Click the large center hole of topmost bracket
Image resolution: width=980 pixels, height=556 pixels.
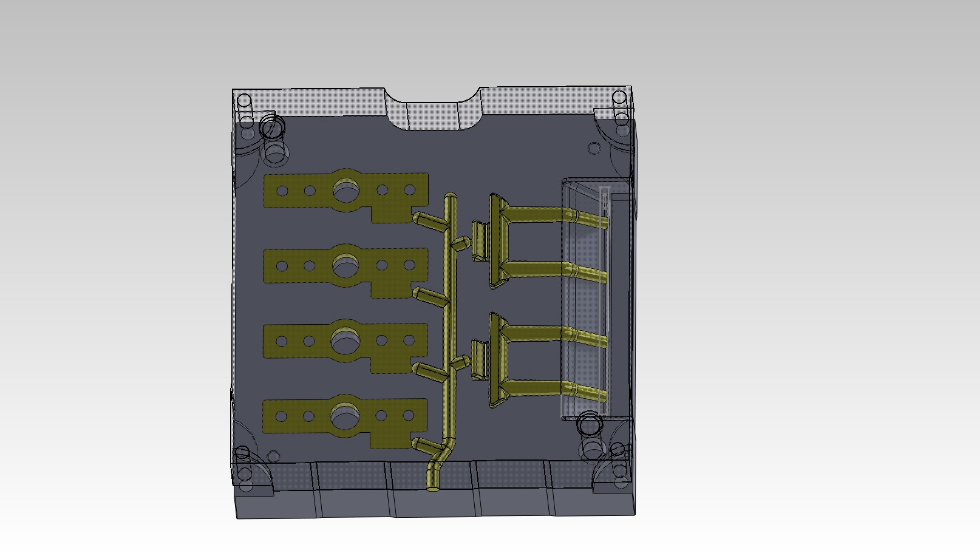[346, 190]
